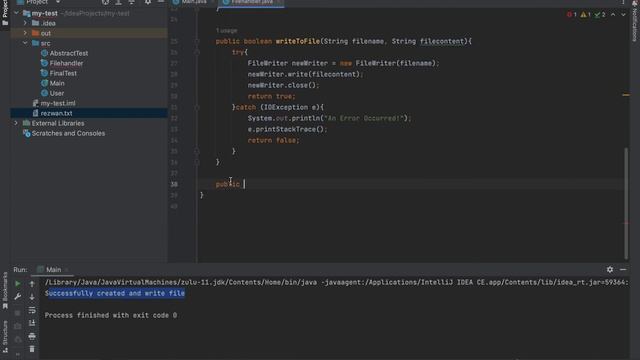
Task: Fold the try block gutter marker
Action: (197, 52)
